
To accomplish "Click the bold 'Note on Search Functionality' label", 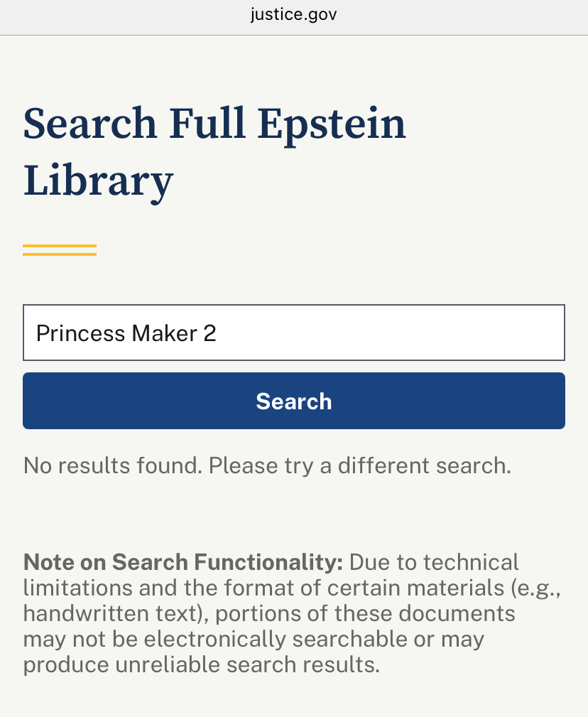I will point(183,562).
